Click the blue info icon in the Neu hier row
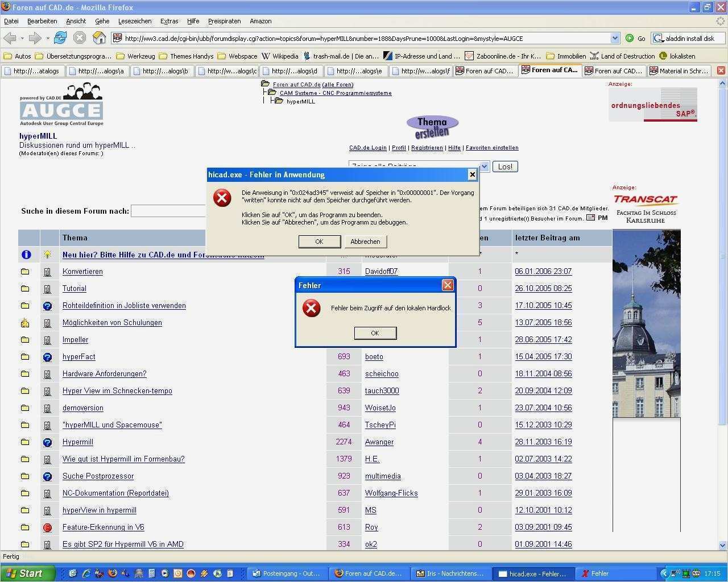This screenshot has height=582, width=728. tap(26, 255)
